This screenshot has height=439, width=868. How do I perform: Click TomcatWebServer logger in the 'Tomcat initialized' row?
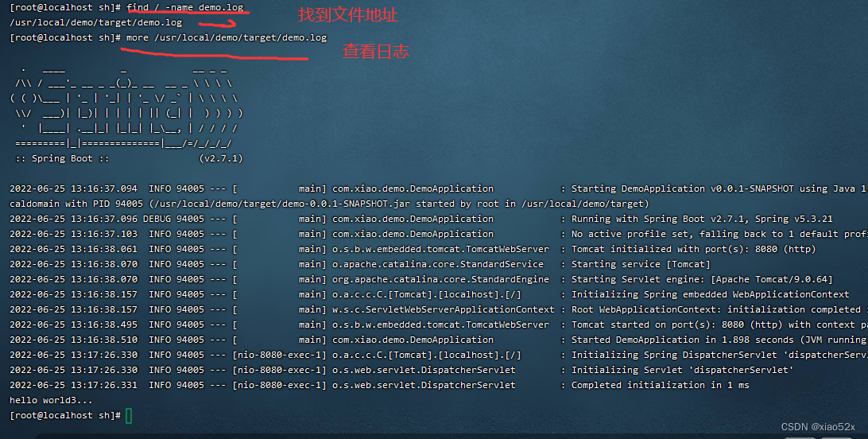(440, 249)
